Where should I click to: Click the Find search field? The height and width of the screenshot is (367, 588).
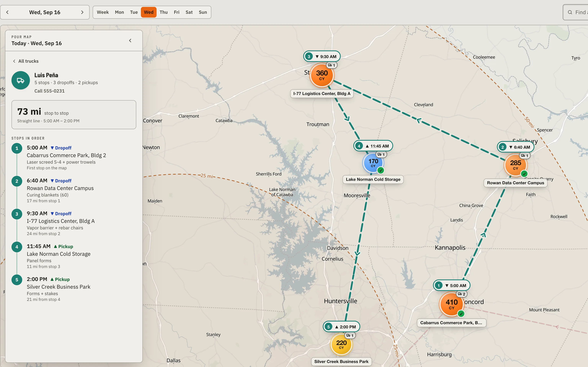pyautogui.click(x=576, y=12)
